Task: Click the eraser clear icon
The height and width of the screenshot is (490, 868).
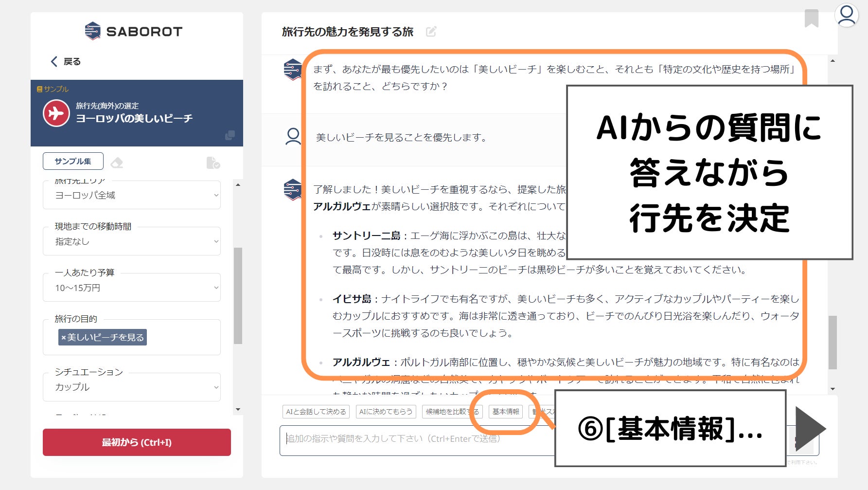Action: pos(117,163)
